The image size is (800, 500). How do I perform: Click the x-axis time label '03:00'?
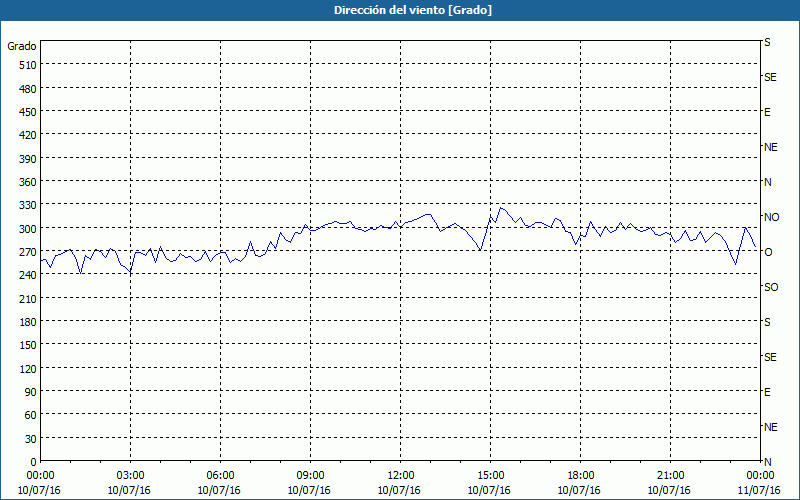(x=131, y=476)
